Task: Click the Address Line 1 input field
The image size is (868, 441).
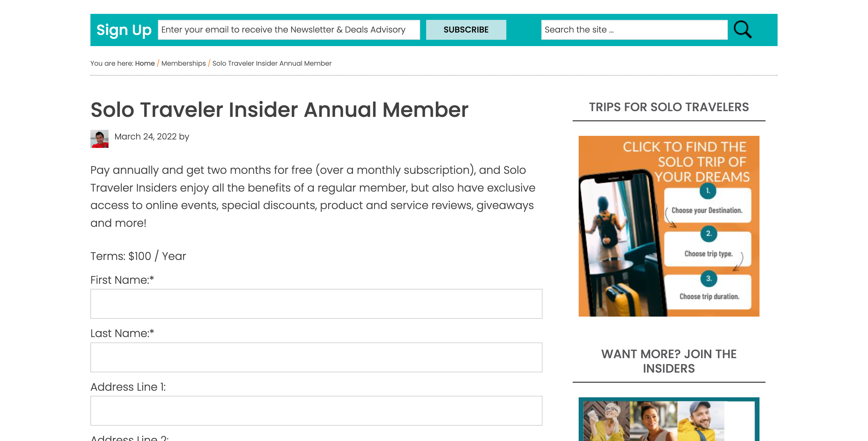Action: (316, 411)
